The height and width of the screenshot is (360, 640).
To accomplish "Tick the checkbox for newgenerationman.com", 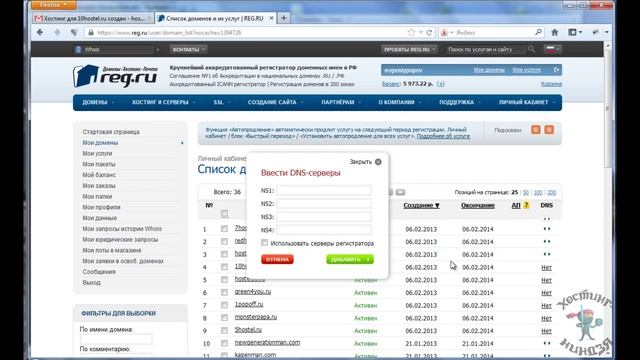I will tap(224, 343).
